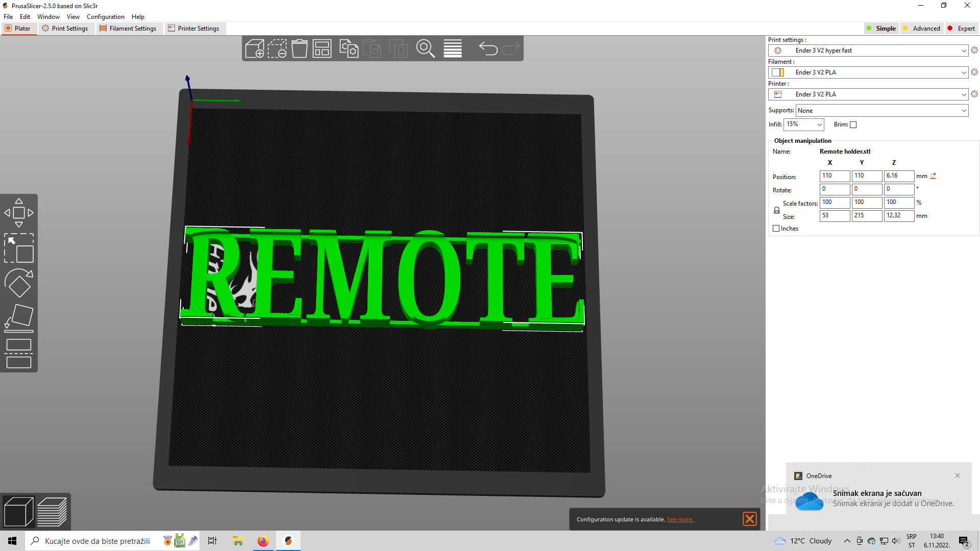Activate the Place on face tool
This screenshot has width=980, height=551.
click(19, 316)
